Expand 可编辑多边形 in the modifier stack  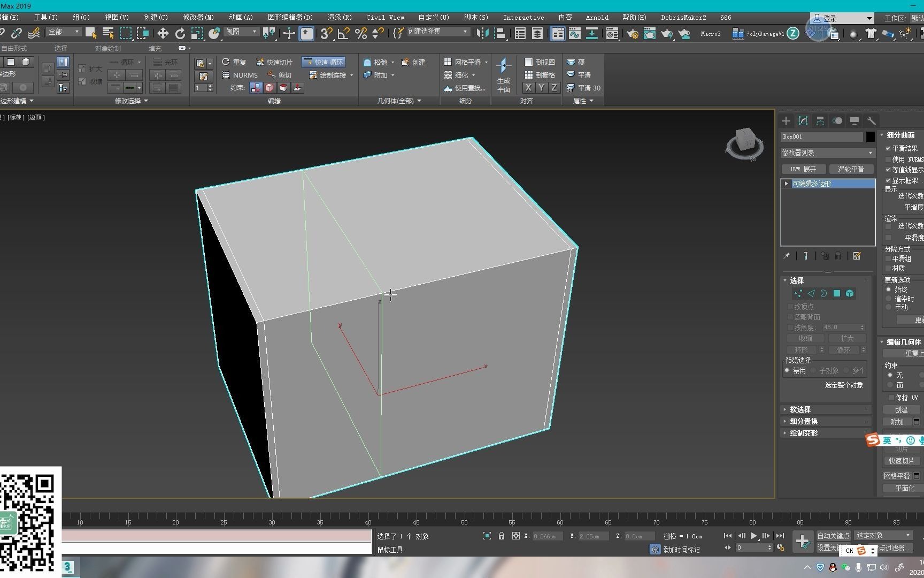(785, 183)
